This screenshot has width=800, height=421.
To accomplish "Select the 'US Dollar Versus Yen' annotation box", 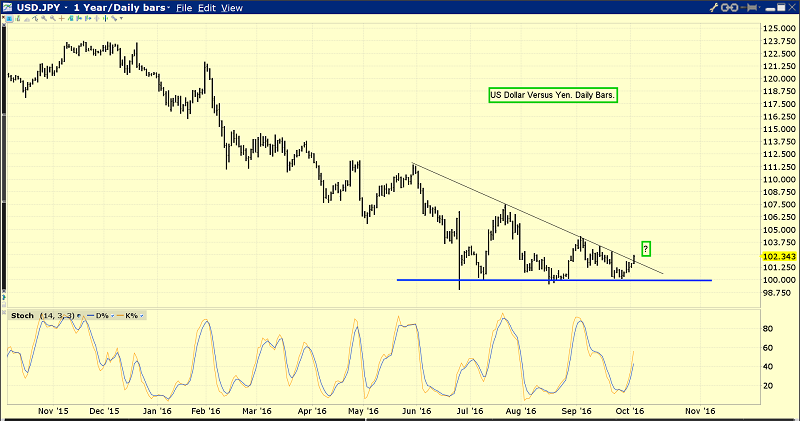I will (552, 95).
